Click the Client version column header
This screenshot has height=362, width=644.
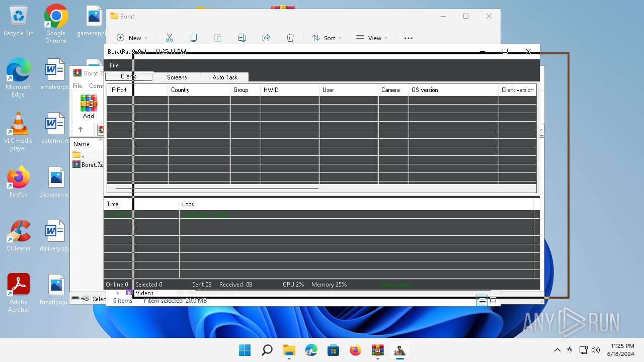click(517, 90)
